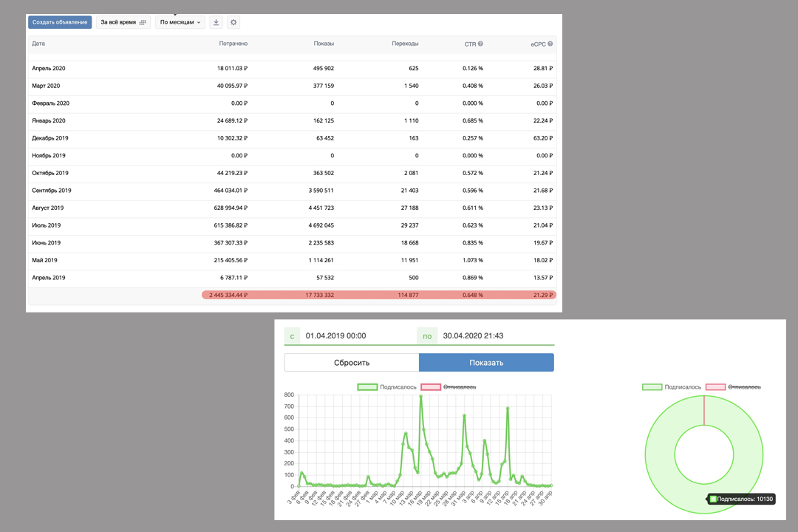Viewport: 798px width, 532px height.
Task: Click the calendar grid icon in За всё время
Action: click(x=143, y=22)
